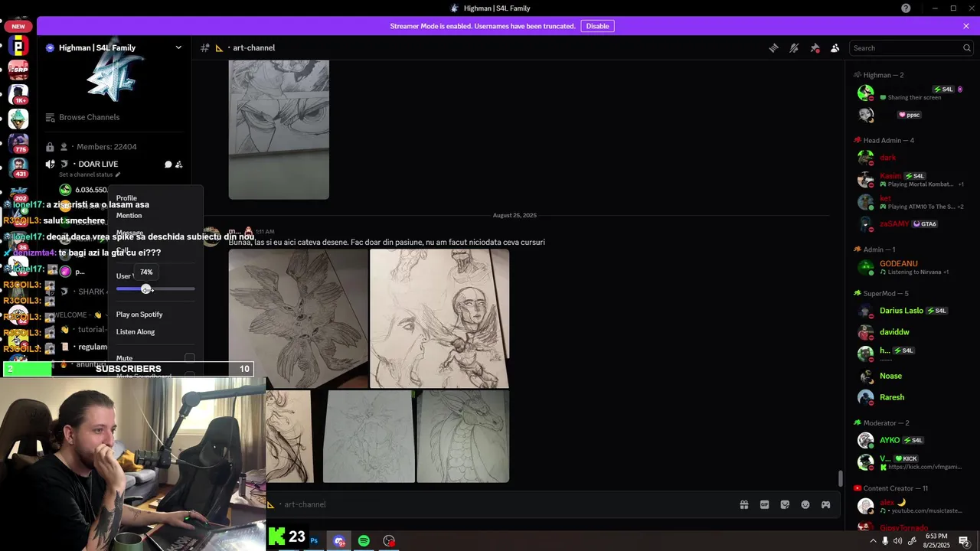Image resolution: width=980 pixels, height=551 pixels.
Task: Toggle the Mute checkbox in context menu
Action: point(189,357)
